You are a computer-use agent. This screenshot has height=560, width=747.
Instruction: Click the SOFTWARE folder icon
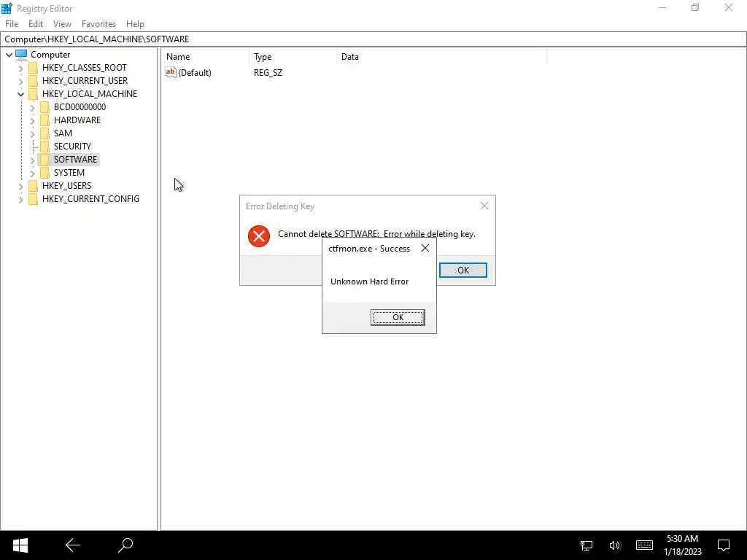44,159
